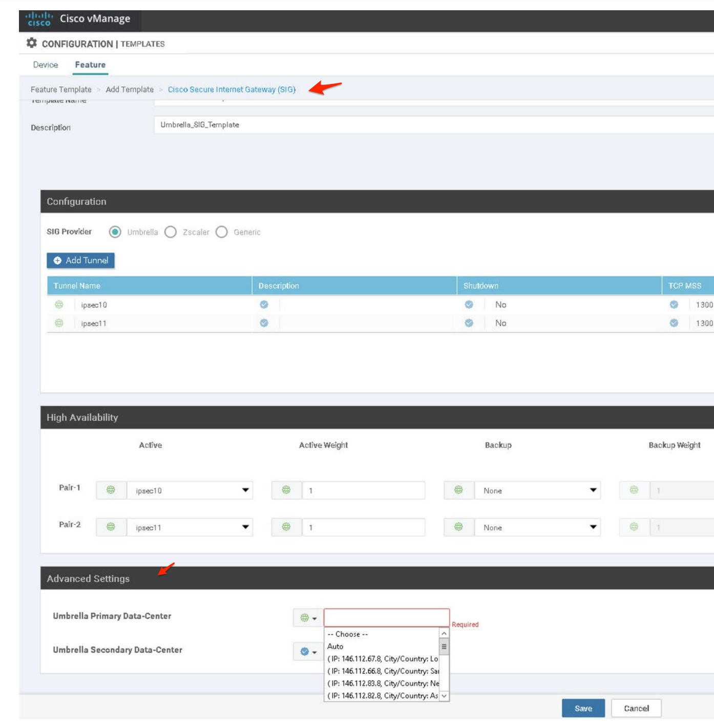Image resolution: width=714 pixels, height=728 pixels.
Task: Click the TCP MSS column header
Action: point(688,286)
